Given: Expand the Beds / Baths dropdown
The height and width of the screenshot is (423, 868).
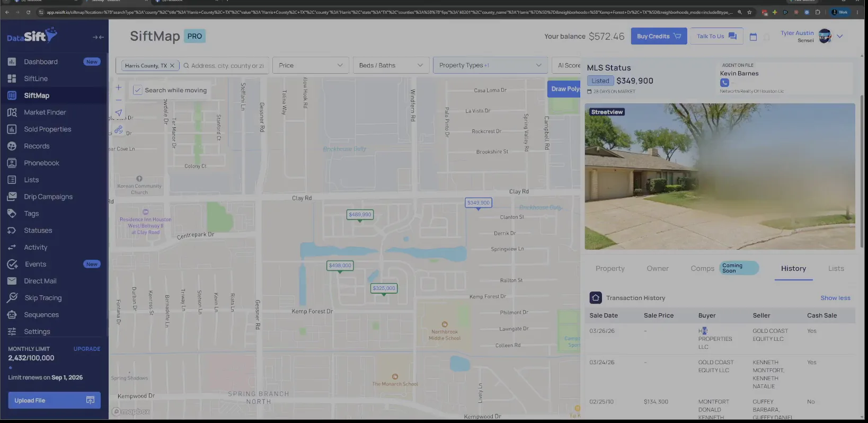Looking at the screenshot, I should 391,65.
